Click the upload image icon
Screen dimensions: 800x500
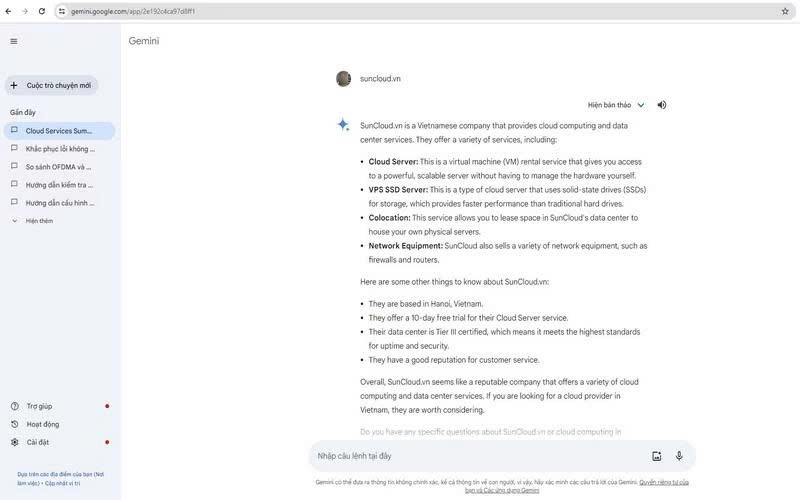[657, 456]
